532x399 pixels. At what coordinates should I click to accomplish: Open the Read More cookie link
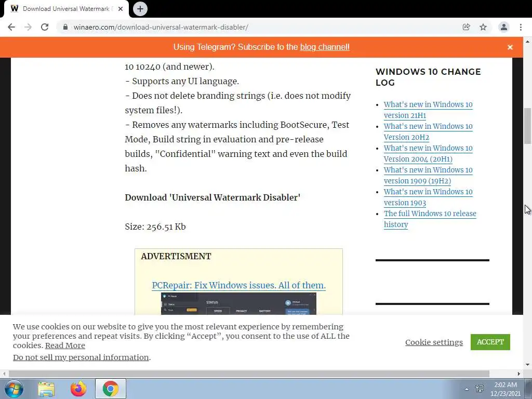point(65,345)
